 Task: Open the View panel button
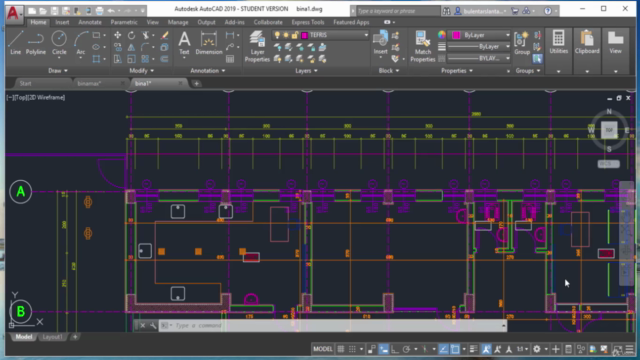[x=616, y=43]
